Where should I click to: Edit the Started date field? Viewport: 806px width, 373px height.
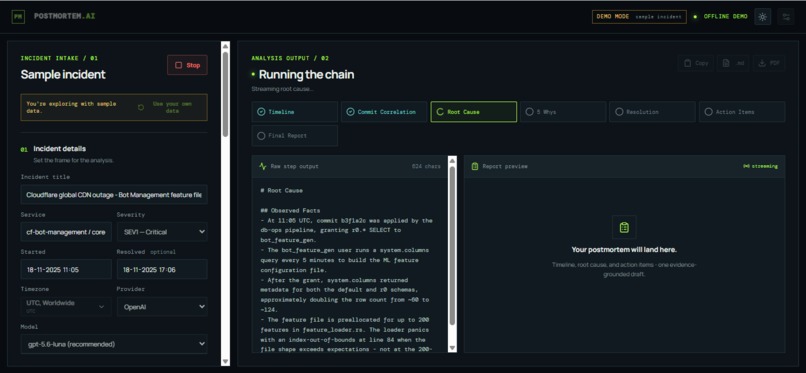coord(66,269)
